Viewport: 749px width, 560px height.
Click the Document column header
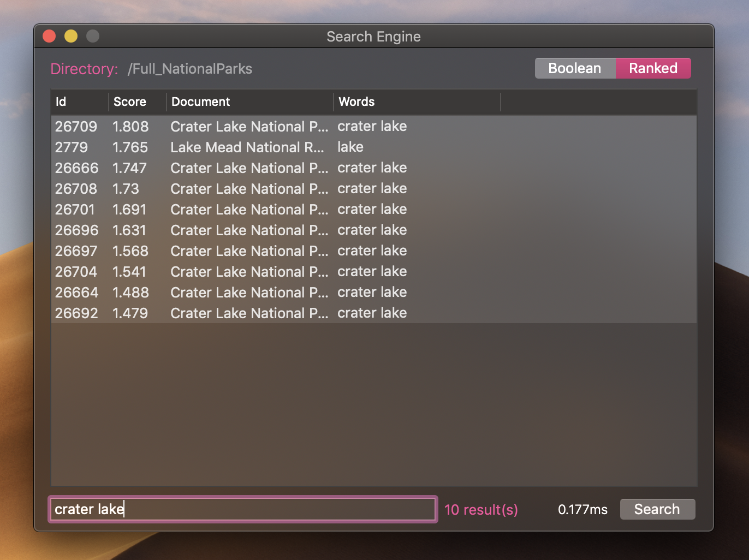coord(250,102)
